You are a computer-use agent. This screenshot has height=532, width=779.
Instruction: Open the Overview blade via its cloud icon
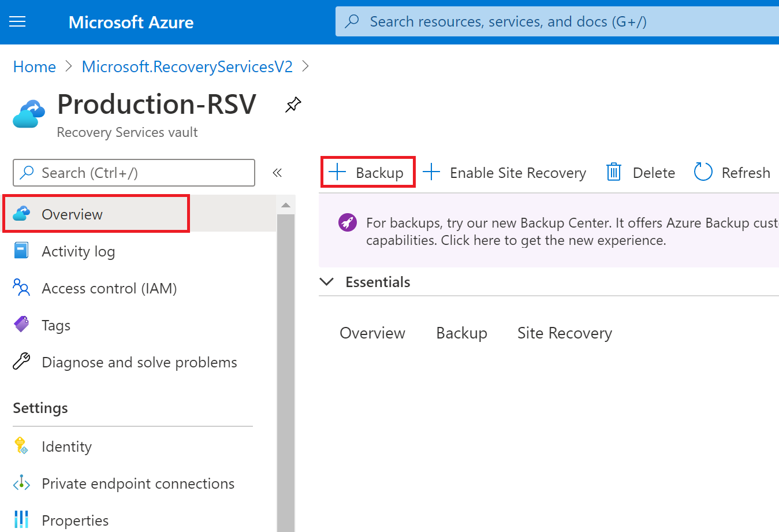point(21,213)
